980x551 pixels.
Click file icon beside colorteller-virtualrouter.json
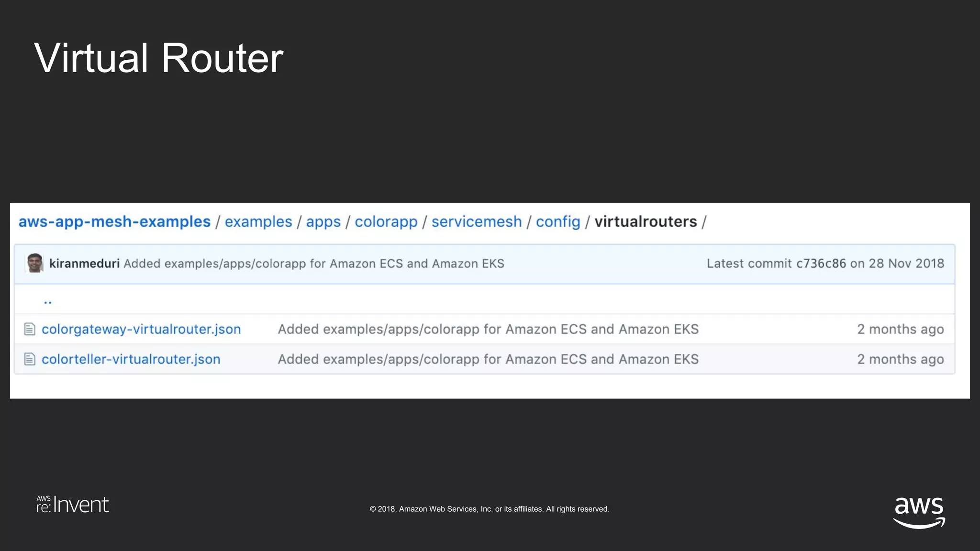pyautogui.click(x=30, y=359)
